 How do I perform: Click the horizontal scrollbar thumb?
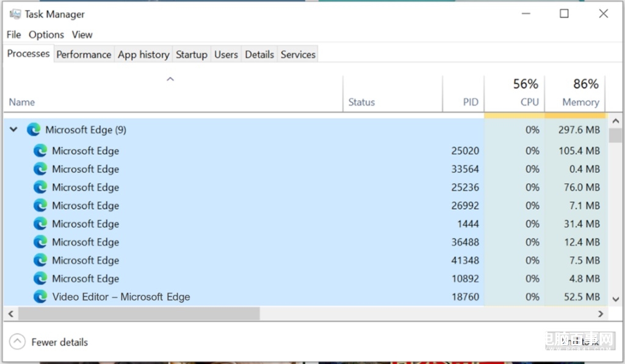[x=139, y=313]
